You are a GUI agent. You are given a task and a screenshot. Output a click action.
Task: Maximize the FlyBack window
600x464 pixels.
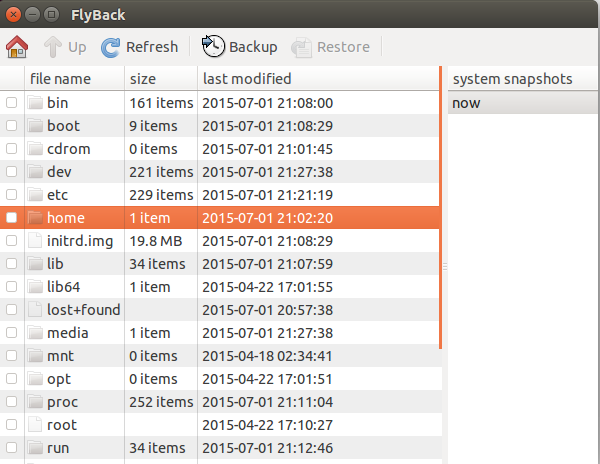51,15
